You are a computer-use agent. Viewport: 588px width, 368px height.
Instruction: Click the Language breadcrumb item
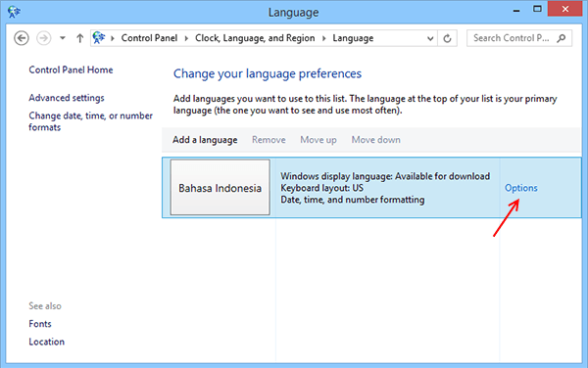click(353, 38)
